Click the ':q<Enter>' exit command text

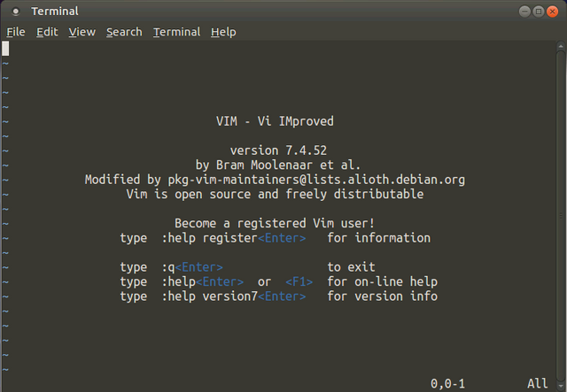[x=192, y=267]
